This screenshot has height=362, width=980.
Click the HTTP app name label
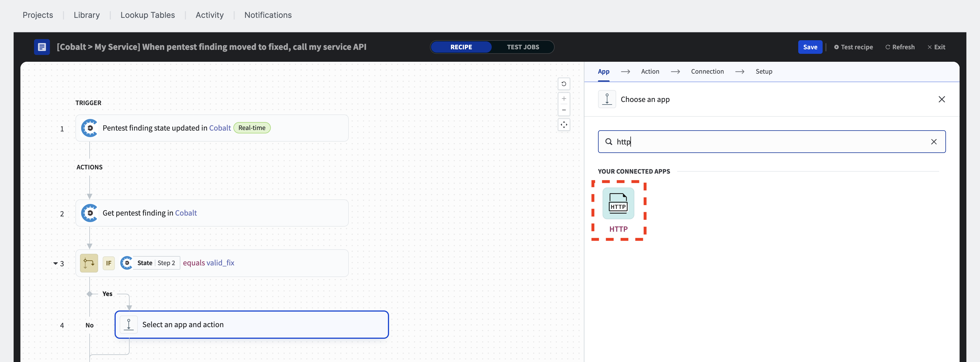618,229
